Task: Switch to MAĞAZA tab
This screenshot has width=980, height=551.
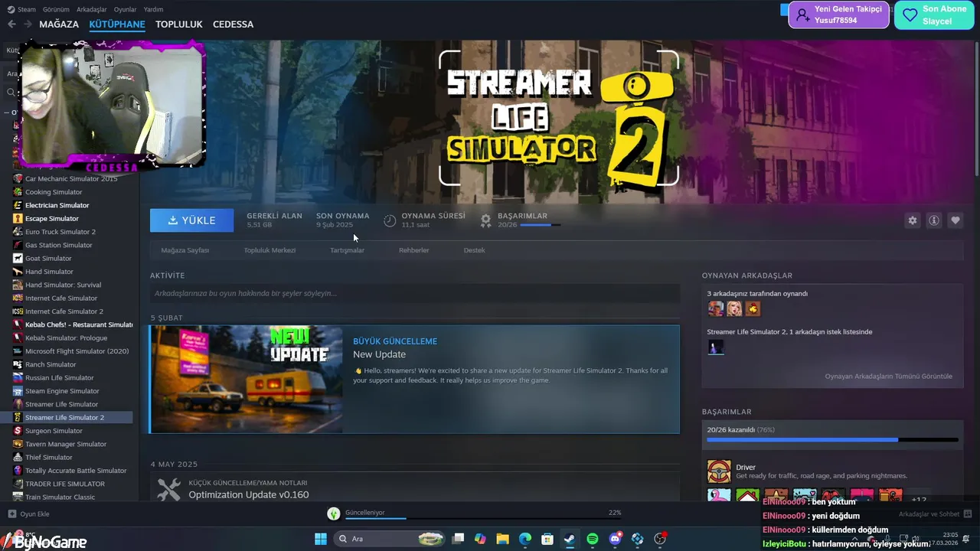Action: coord(59,24)
